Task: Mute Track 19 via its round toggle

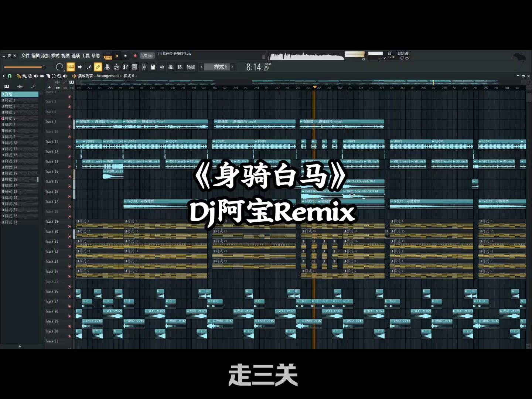Action: (x=69, y=226)
